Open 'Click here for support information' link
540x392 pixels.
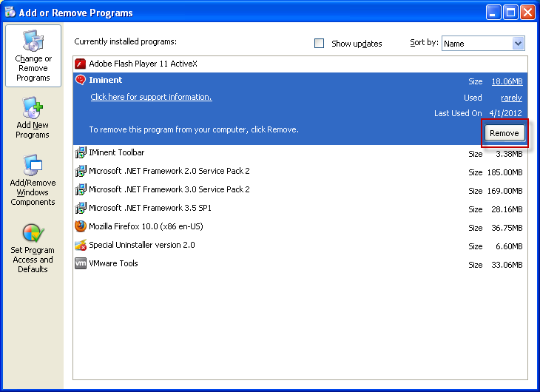pyautogui.click(x=151, y=97)
